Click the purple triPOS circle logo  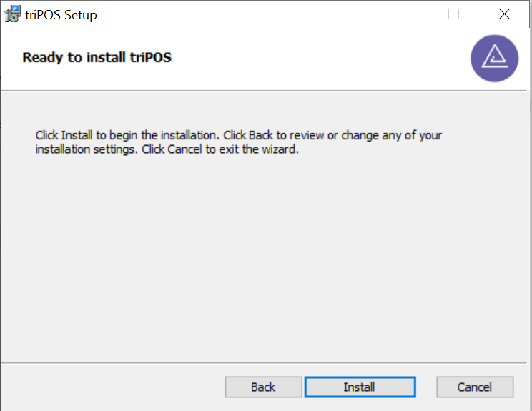[x=494, y=59]
